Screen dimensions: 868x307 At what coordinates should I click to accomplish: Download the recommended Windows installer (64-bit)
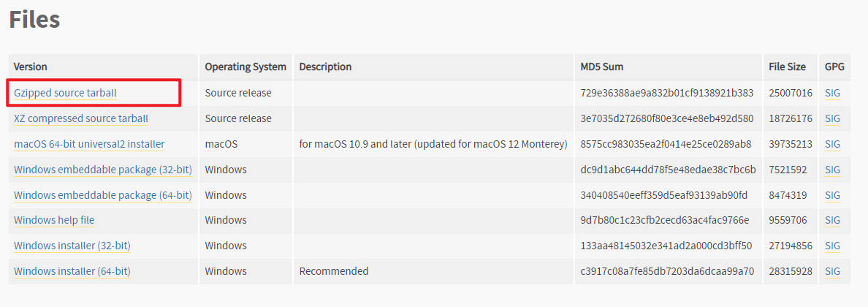point(72,271)
